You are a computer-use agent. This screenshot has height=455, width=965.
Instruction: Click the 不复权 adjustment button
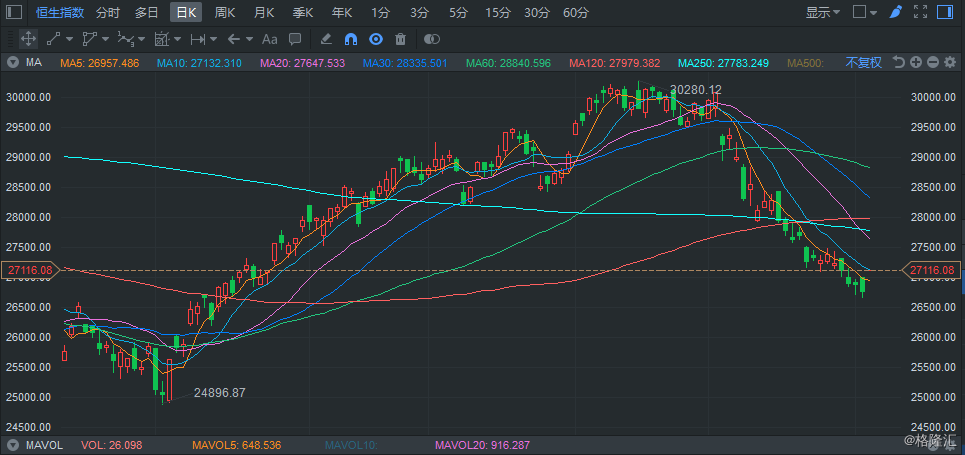tap(863, 62)
